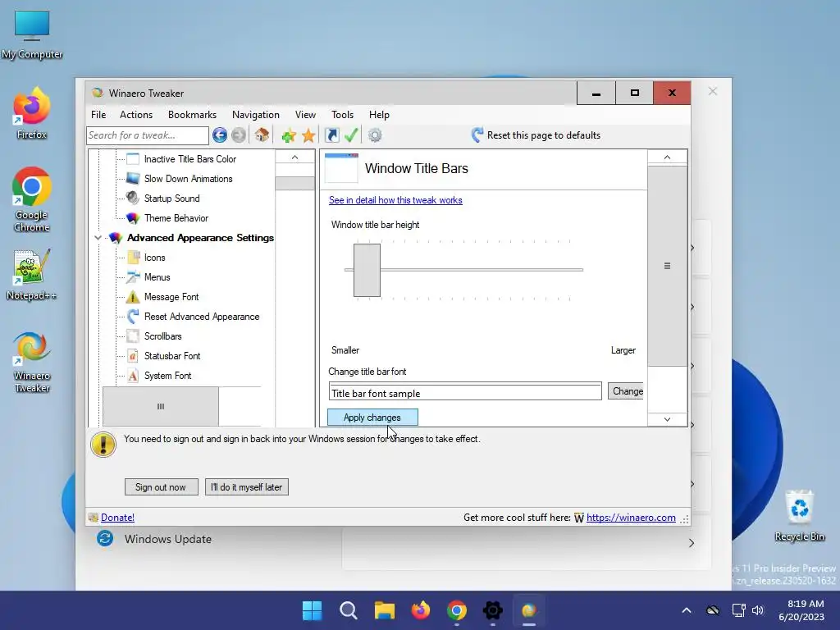Select Windows Update in Settings window
The height and width of the screenshot is (630, 840).
[167, 539]
